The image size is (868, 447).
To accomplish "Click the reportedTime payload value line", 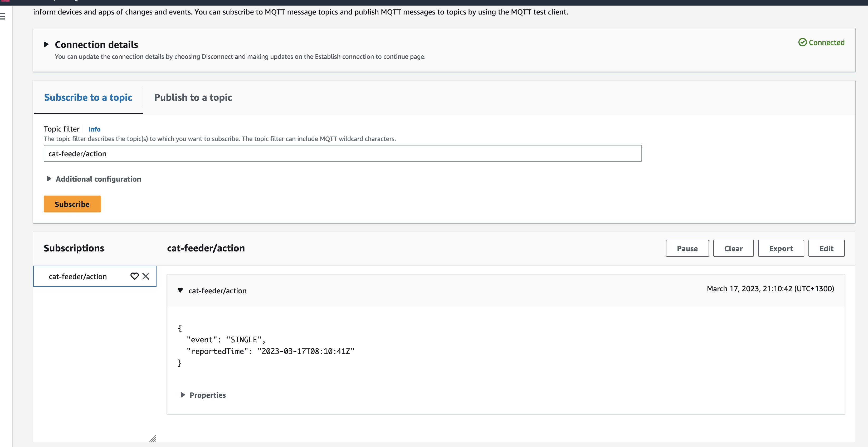I will (271, 351).
